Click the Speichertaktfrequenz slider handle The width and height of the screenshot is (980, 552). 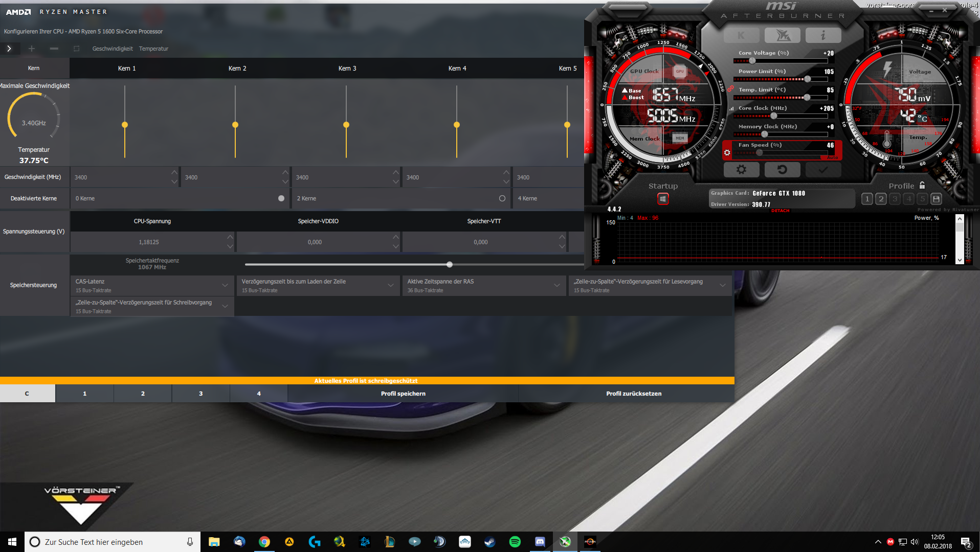click(x=450, y=265)
